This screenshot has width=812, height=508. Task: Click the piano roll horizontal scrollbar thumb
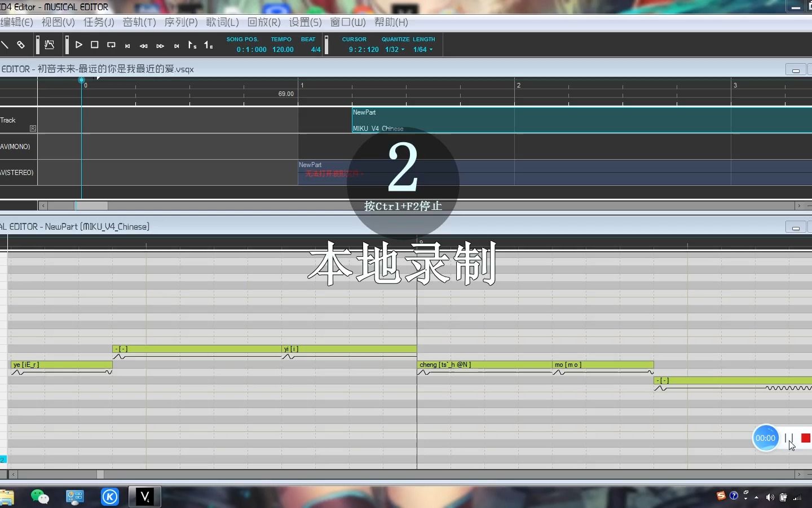[100, 475]
